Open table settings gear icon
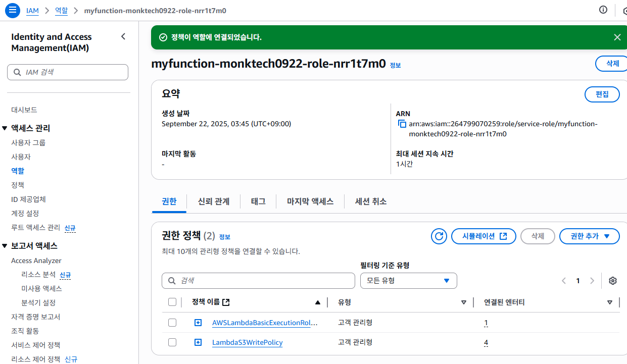627x364 pixels. [613, 281]
